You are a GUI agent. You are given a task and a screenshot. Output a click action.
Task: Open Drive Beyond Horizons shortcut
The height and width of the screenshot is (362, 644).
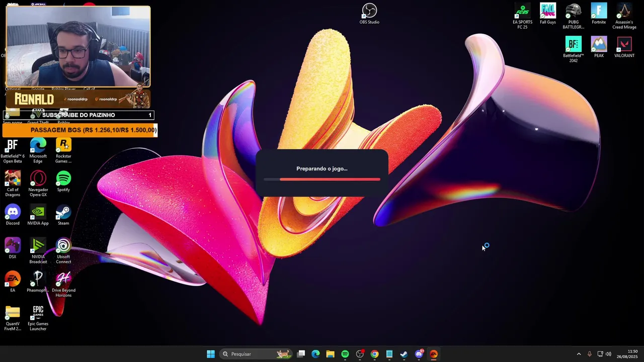(63, 285)
